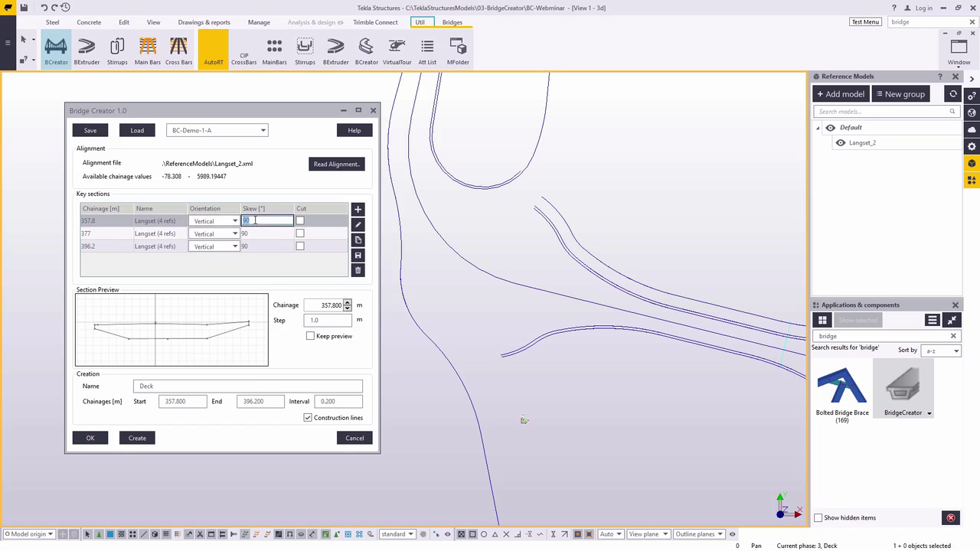Toggle Cut checkbox for chainage 396.2

click(300, 246)
